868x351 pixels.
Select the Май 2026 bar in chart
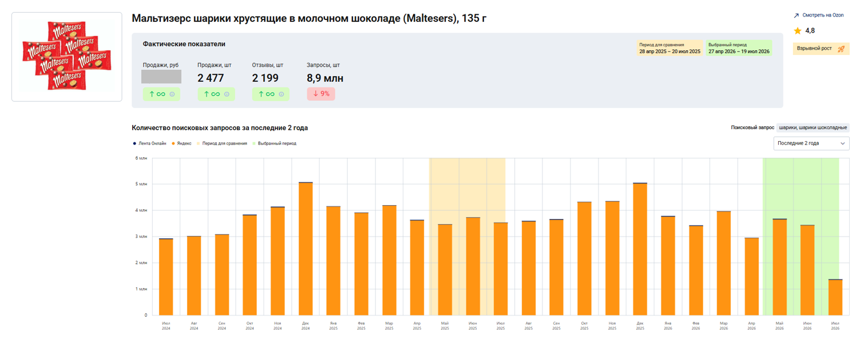pyautogui.click(x=779, y=267)
